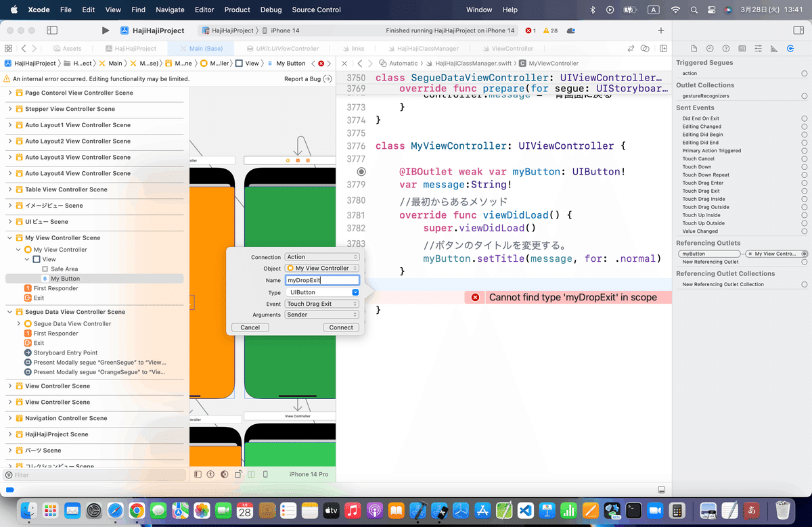This screenshot has height=527, width=812.
Task: Open the Event dropdown Touch Drag Exit
Action: [x=322, y=304]
